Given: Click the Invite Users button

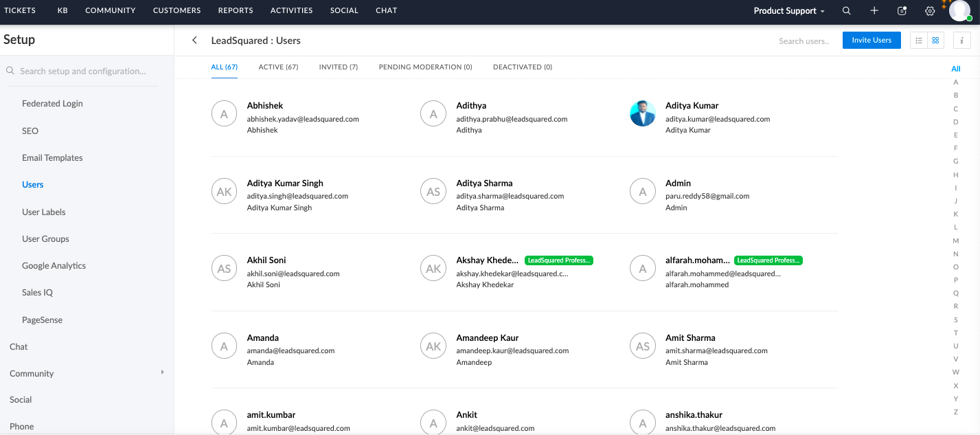Looking at the screenshot, I should point(871,41).
